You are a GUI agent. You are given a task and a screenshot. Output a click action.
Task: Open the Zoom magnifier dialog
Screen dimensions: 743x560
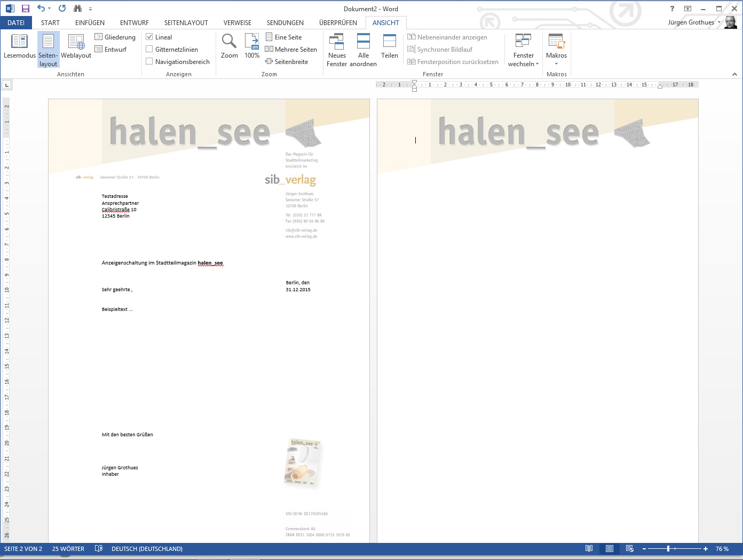tap(229, 46)
